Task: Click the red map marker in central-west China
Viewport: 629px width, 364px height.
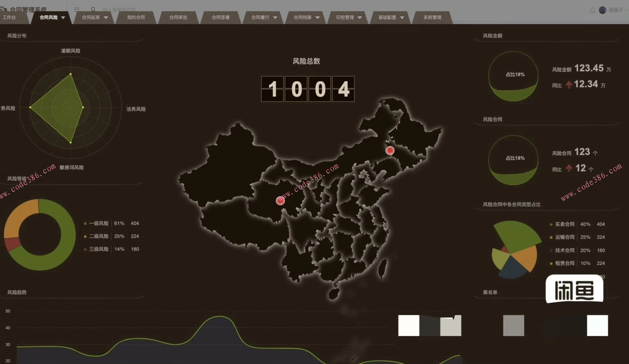Action: 280,201
